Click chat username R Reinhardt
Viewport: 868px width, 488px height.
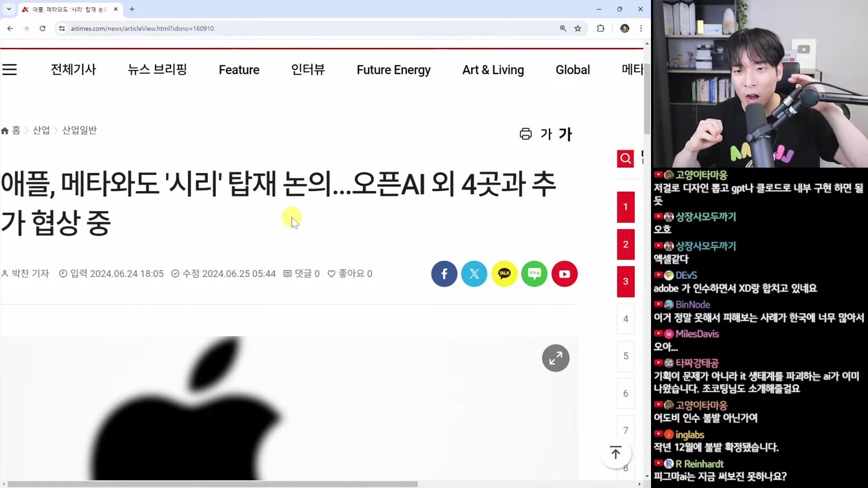pos(699,464)
